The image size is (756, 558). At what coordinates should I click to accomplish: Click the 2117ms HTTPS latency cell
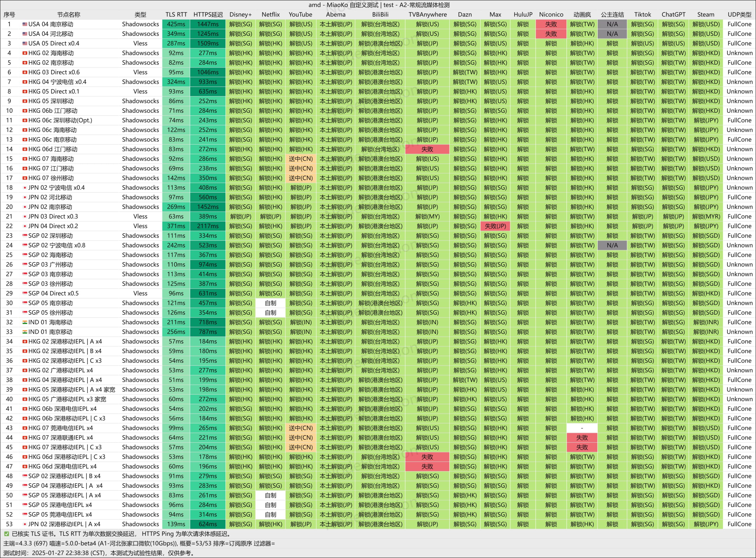(x=208, y=226)
